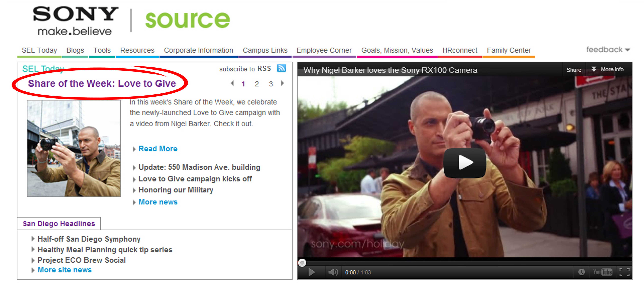The height and width of the screenshot is (283, 644).
Task: Open the Campus Links menu
Action: click(x=265, y=50)
